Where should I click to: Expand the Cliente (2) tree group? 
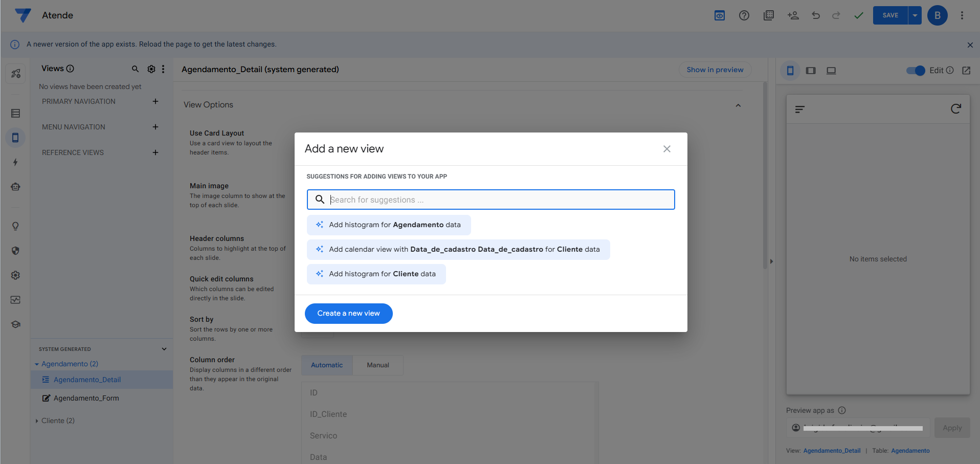click(x=37, y=421)
